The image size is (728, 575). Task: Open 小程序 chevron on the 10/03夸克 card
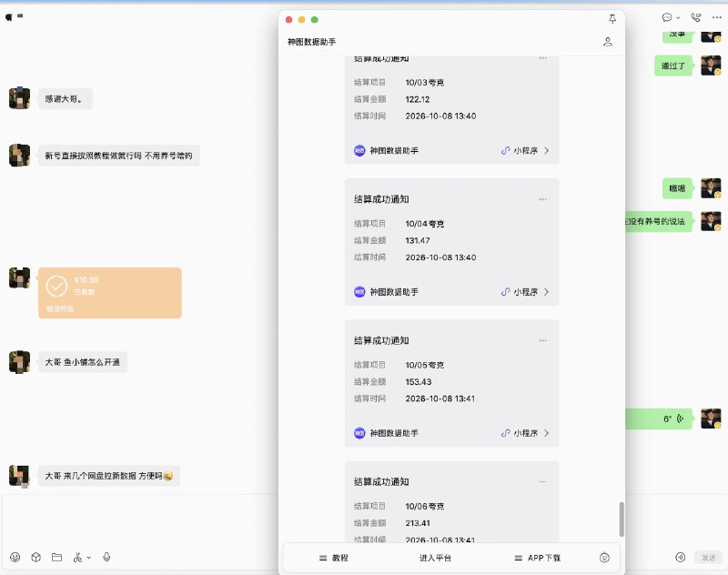547,150
